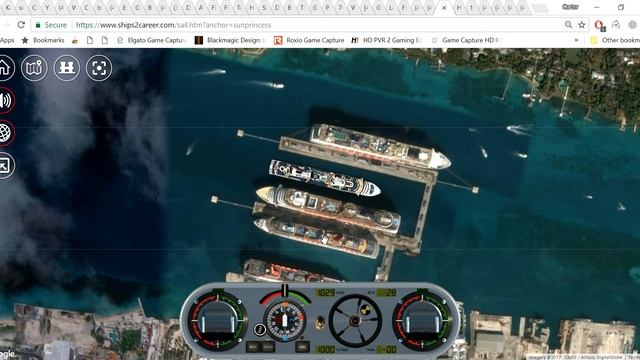Expand bookmarks overflow chevron
Image resolution: width=640 pixels, height=360 pixels.
pyautogui.click(x=576, y=40)
